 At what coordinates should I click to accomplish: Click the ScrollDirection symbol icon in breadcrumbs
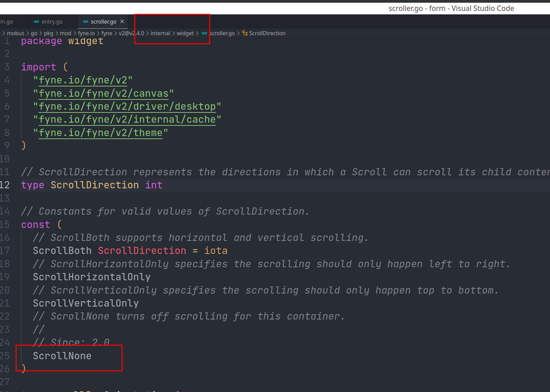click(x=245, y=33)
